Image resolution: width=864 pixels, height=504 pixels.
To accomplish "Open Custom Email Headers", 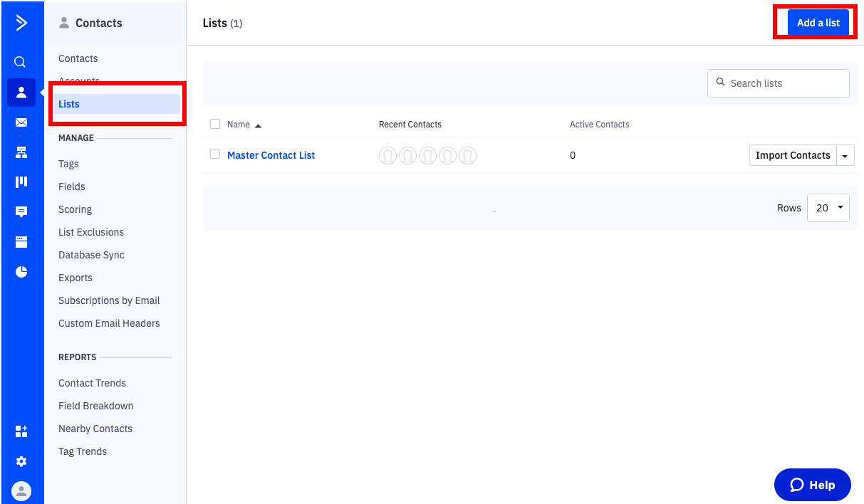I will click(109, 323).
